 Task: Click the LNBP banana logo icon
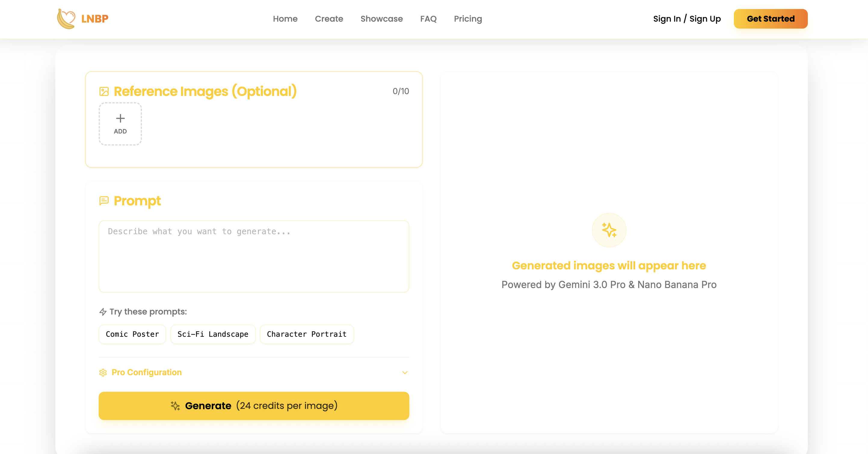(x=66, y=19)
